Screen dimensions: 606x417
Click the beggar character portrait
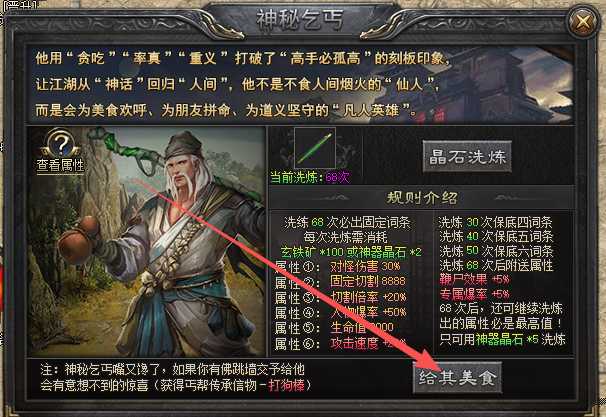(147, 241)
